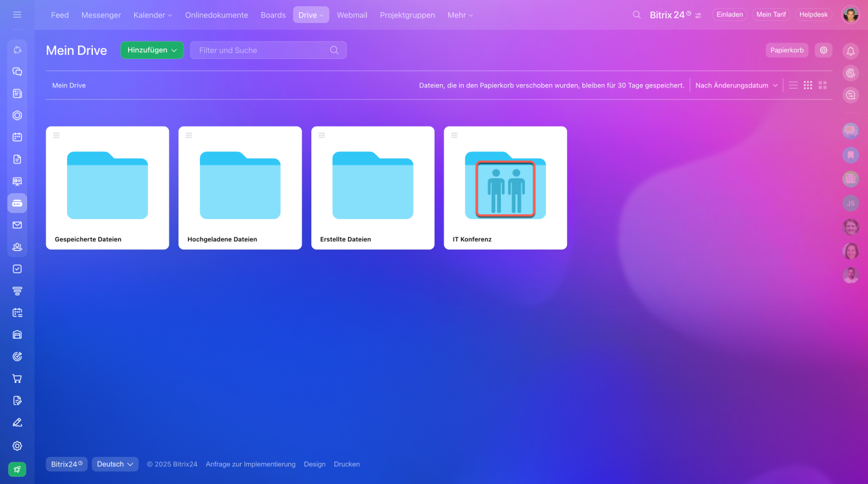Open the notifications bell icon

850,51
